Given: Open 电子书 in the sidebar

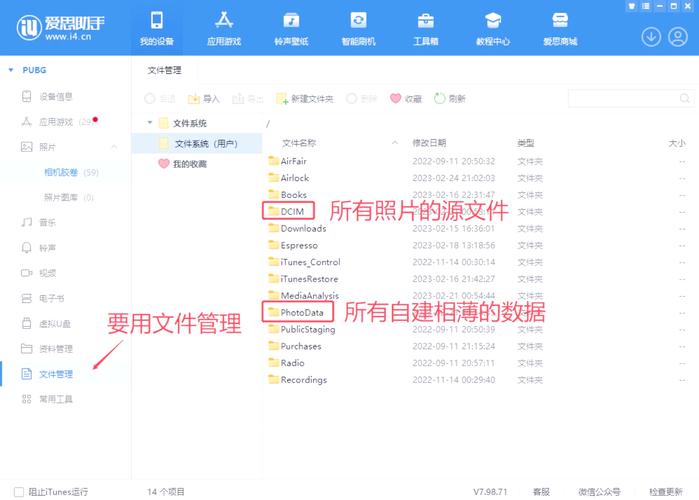Looking at the screenshot, I should click(x=43, y=298).
